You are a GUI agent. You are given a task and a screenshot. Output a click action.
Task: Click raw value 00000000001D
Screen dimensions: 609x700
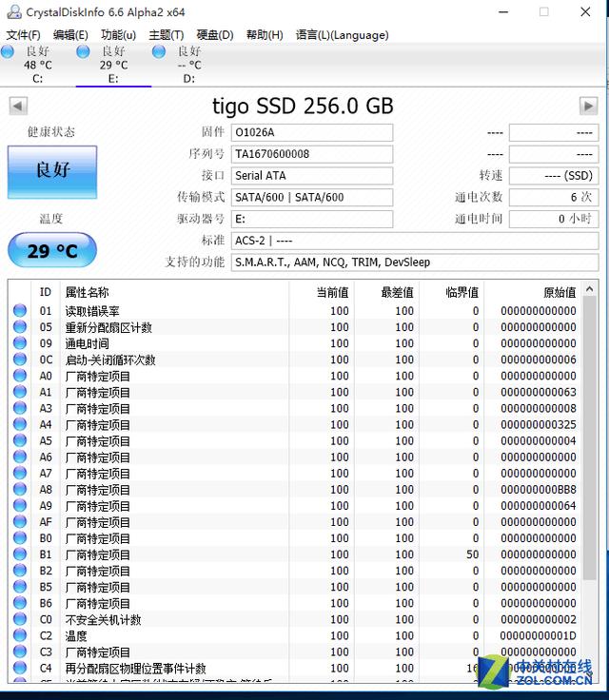coord(539,635)
